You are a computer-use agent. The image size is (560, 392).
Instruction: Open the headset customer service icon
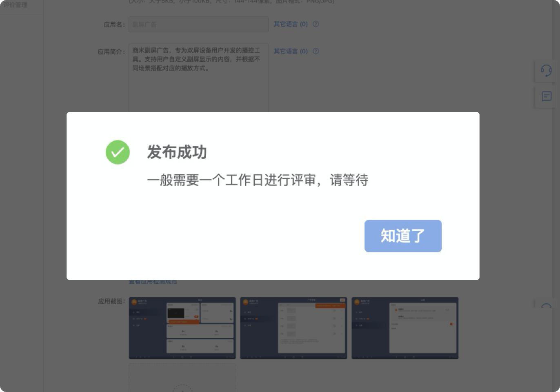[546, 71]
